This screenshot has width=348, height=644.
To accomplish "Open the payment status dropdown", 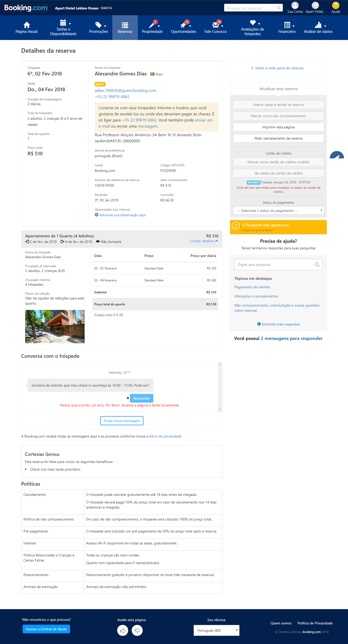I will pyautogui.click(x=278, y=211).
